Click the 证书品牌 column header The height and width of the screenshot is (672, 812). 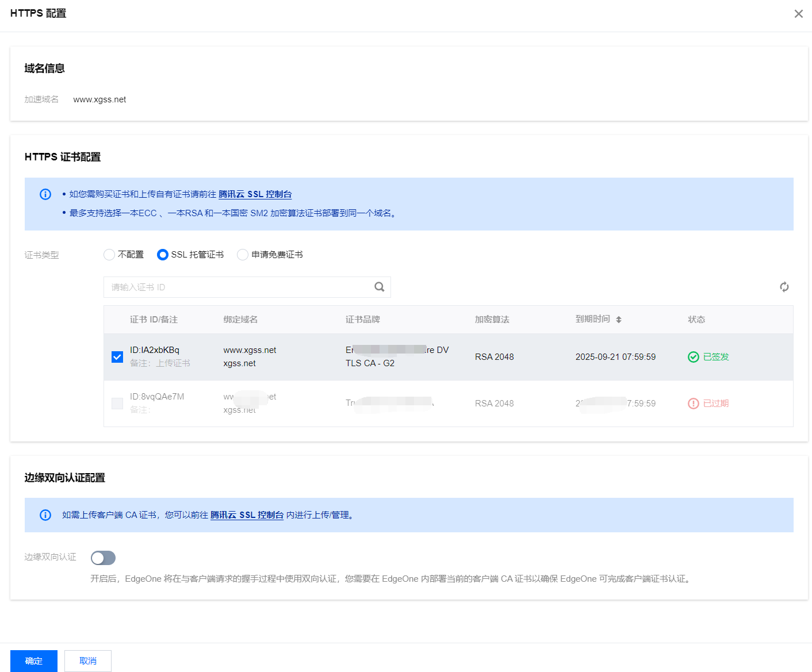[x=363, y=320]
